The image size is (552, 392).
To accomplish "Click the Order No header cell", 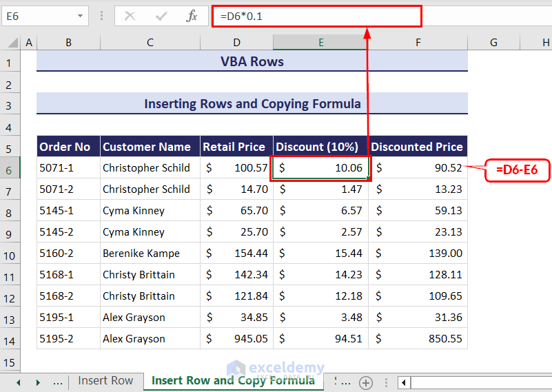I will (x=69, y=146).
